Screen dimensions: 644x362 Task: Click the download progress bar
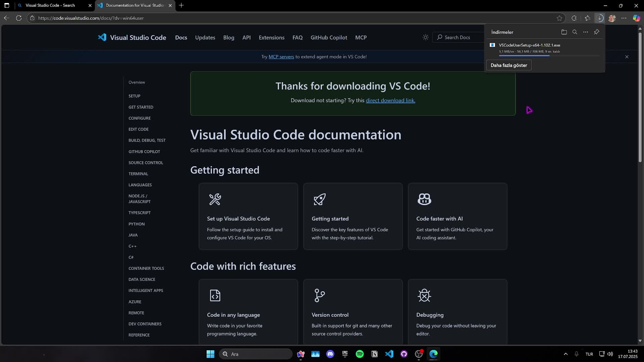(549, 56)
